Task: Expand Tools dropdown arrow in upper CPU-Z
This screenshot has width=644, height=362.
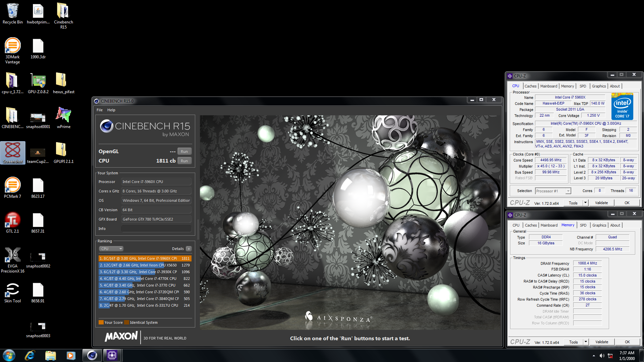Action: (x=585, y=203)
